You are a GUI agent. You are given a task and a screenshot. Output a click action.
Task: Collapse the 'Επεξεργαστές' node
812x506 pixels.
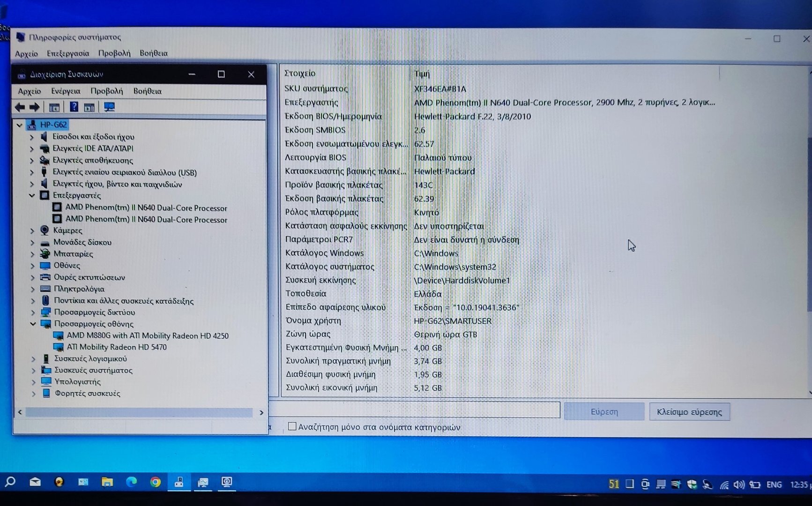32,195
